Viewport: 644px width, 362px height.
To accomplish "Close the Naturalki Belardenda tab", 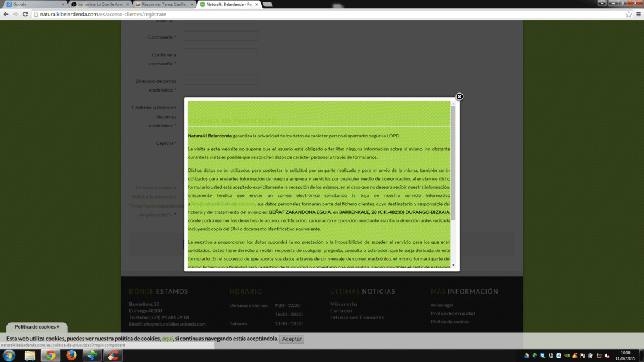I will pyautogui.click(x=256, y=4).
